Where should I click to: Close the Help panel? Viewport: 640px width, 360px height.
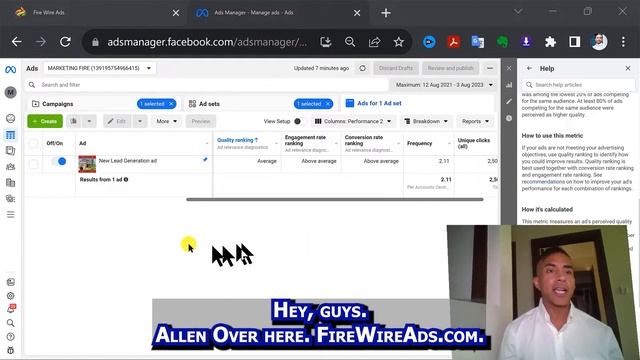pos(628,68)
